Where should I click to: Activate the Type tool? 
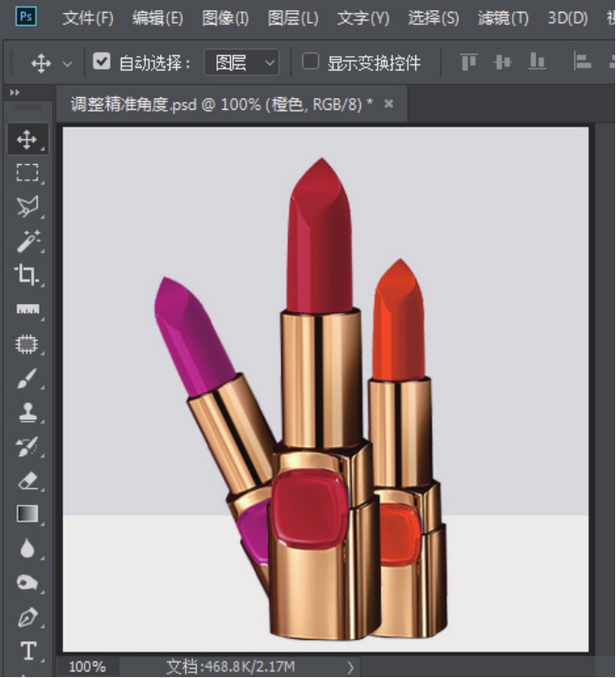point(27,651)
